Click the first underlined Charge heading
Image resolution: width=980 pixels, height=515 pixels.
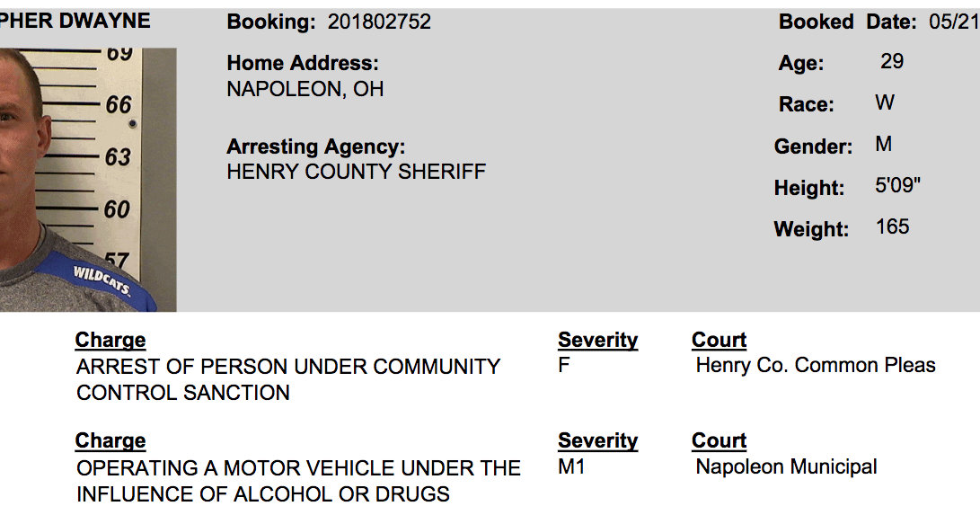(110, 340)
